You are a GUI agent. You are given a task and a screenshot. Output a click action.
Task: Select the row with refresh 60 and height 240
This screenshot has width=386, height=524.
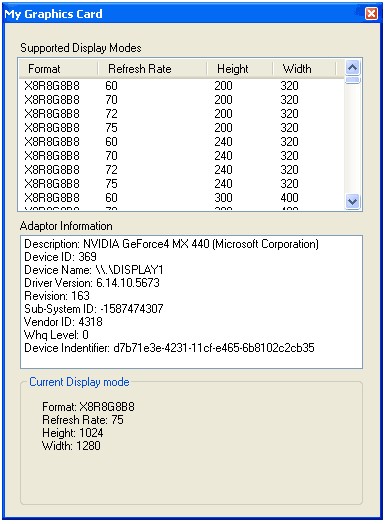181,142
